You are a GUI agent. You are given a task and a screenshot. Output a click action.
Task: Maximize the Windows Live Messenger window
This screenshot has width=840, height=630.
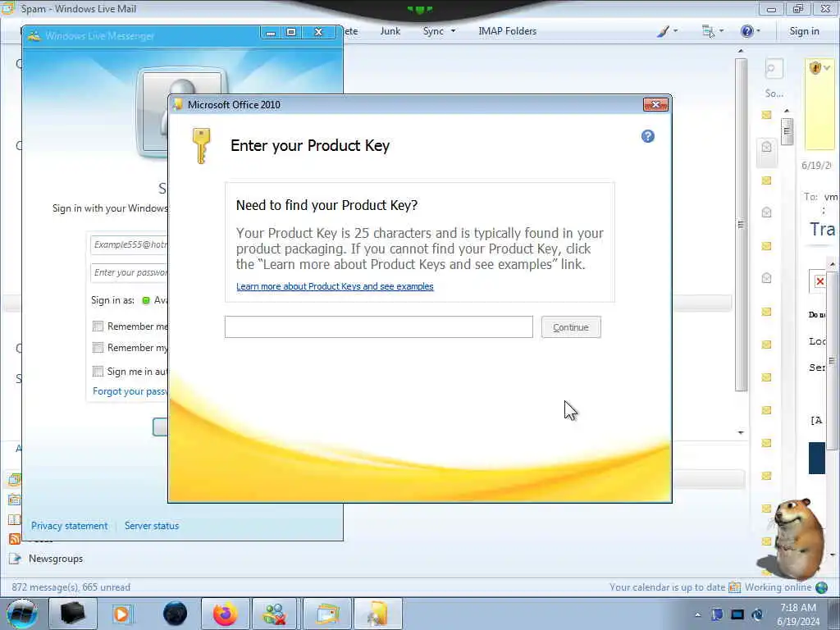tap(291, 33)
